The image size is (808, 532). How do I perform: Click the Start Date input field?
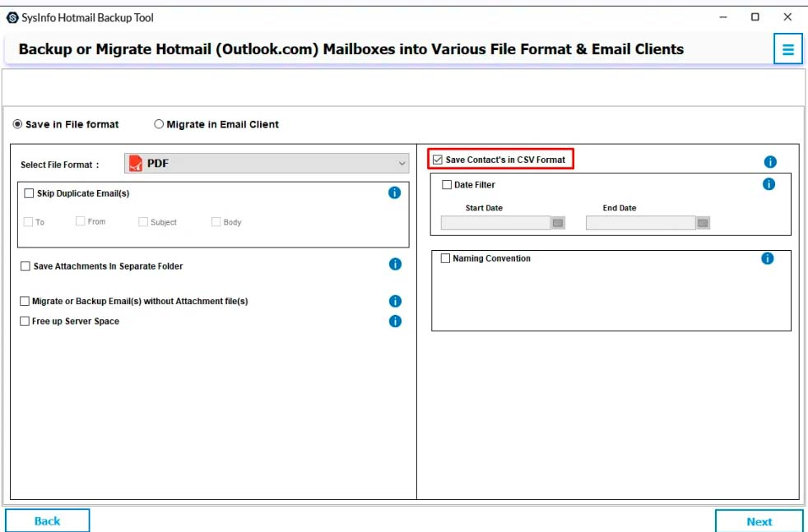point(495,223)
